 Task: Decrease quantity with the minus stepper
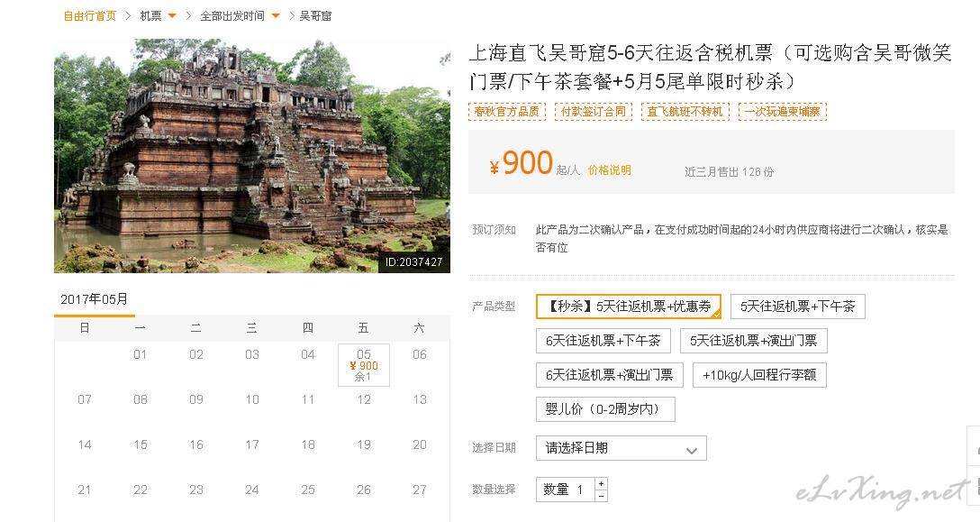(601, 496)
